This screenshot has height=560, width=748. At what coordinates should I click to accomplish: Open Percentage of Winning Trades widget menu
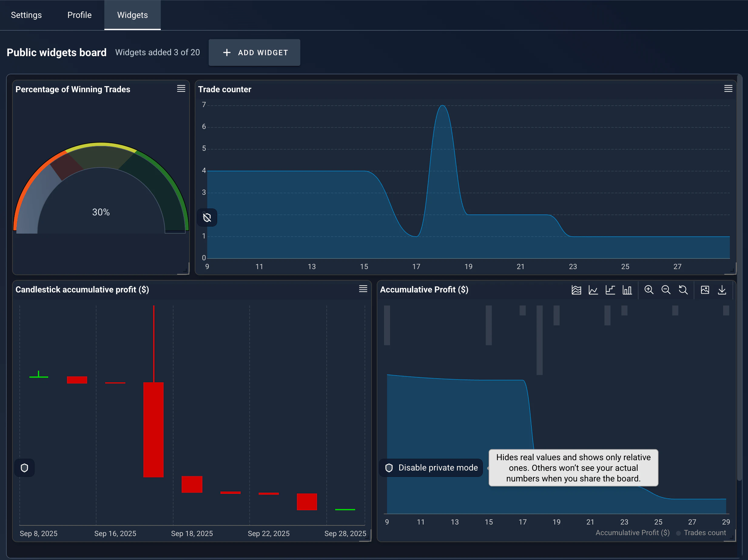tap(181, 89)
